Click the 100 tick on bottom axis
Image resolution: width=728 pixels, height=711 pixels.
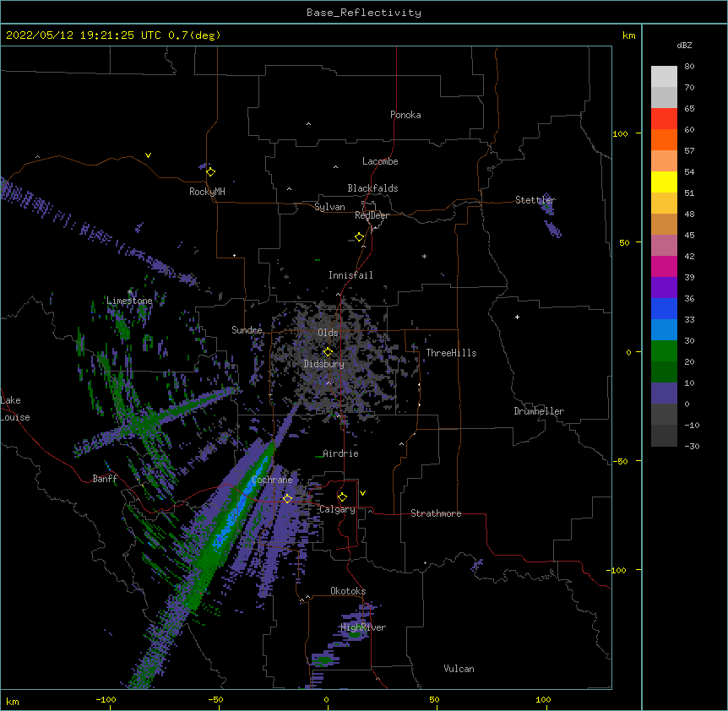pos(543,699)
